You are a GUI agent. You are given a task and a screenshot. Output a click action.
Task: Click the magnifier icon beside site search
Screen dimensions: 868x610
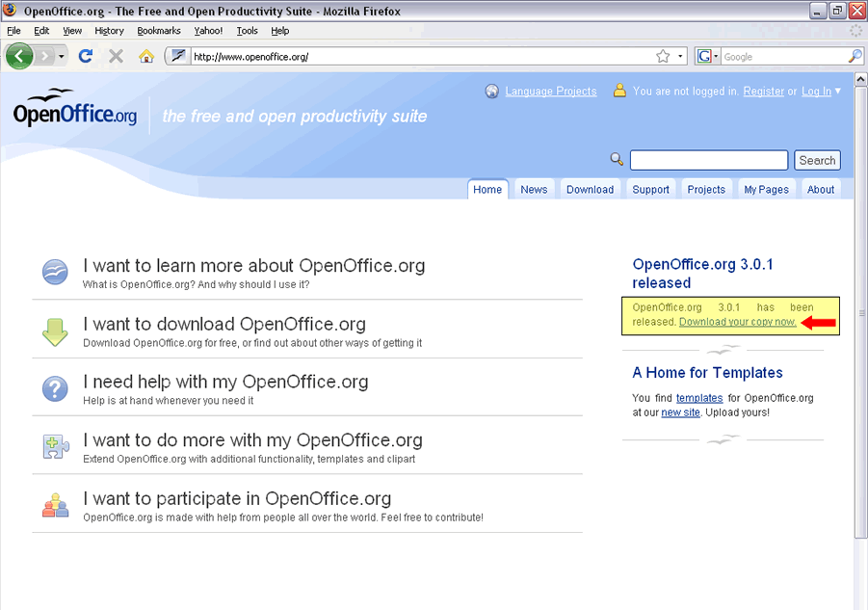[x=617, y=159]
